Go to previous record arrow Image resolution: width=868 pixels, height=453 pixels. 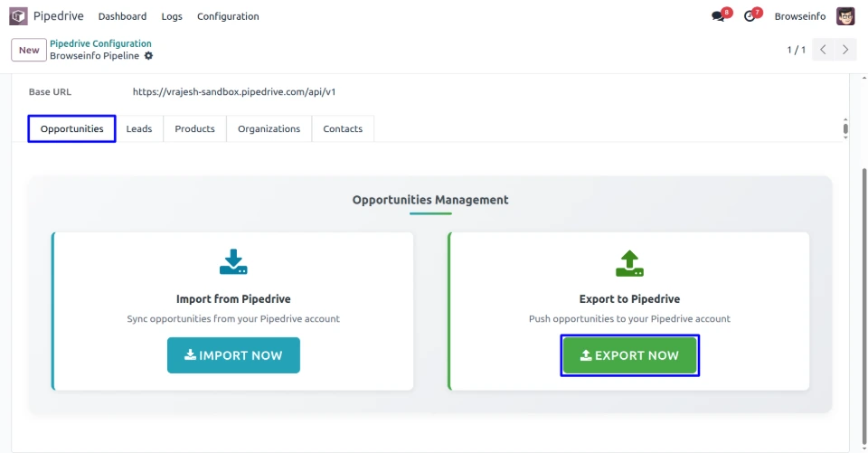(823, 50)
